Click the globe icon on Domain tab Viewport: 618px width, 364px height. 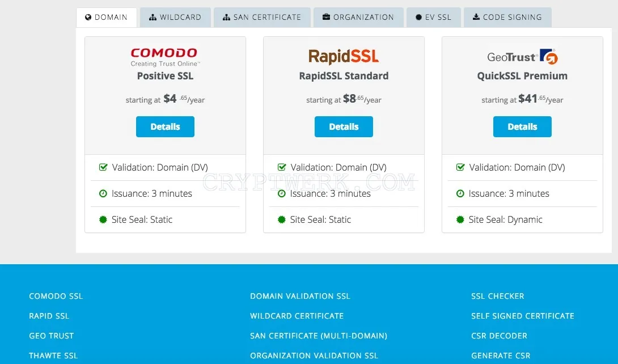click(88, 18)
